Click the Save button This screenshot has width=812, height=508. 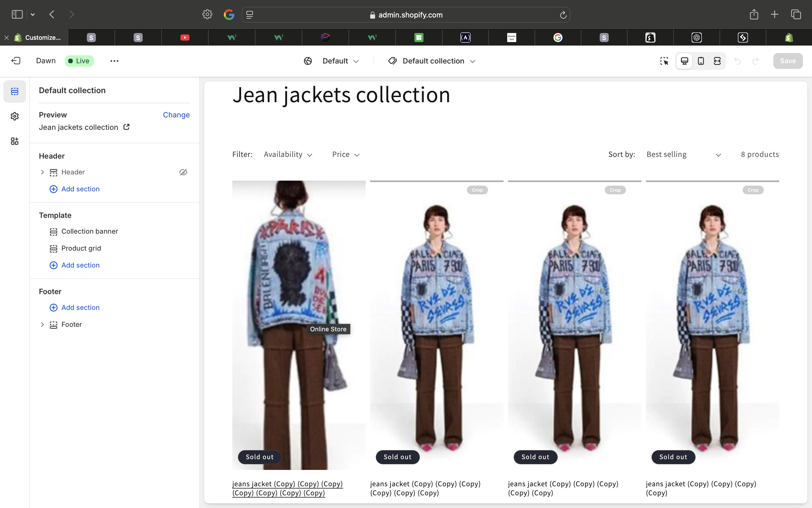tap(788, 61)
